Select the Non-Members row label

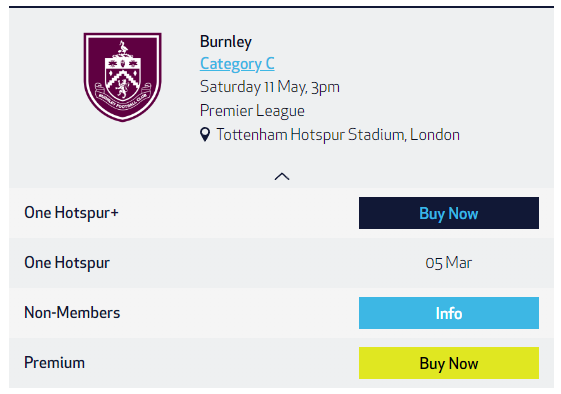coord(72,313)
